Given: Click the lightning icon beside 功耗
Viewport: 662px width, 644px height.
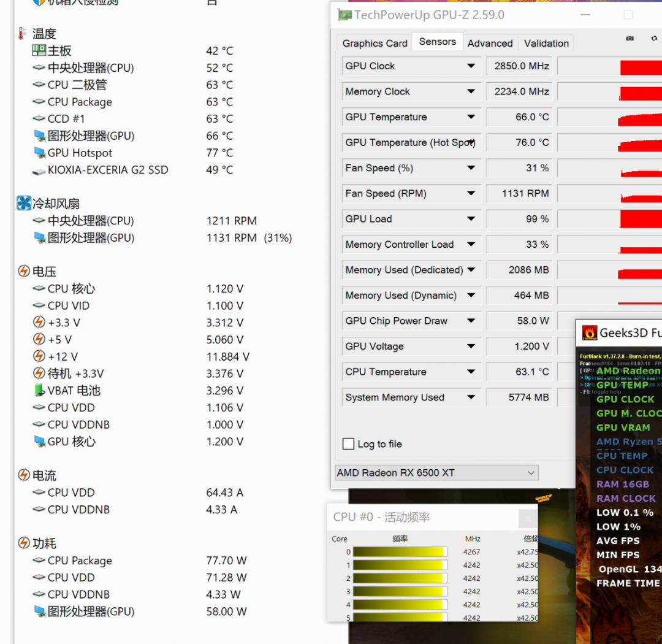Looking at the screenshot, I should (x=24, y=543).
